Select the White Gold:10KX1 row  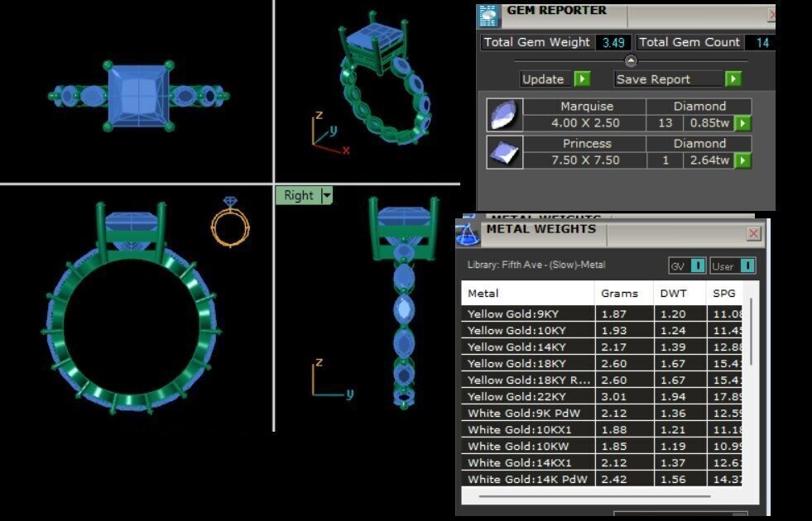tap(602, 429)
